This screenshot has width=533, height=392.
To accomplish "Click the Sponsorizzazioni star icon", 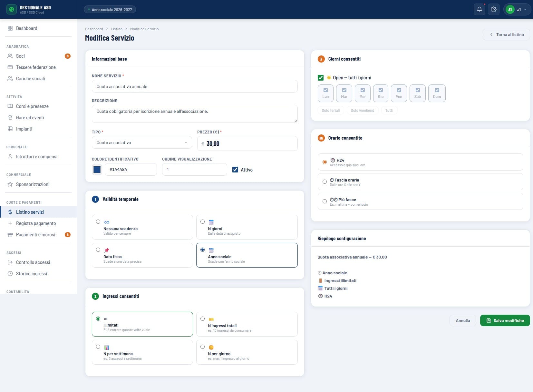I will point(10,184).
